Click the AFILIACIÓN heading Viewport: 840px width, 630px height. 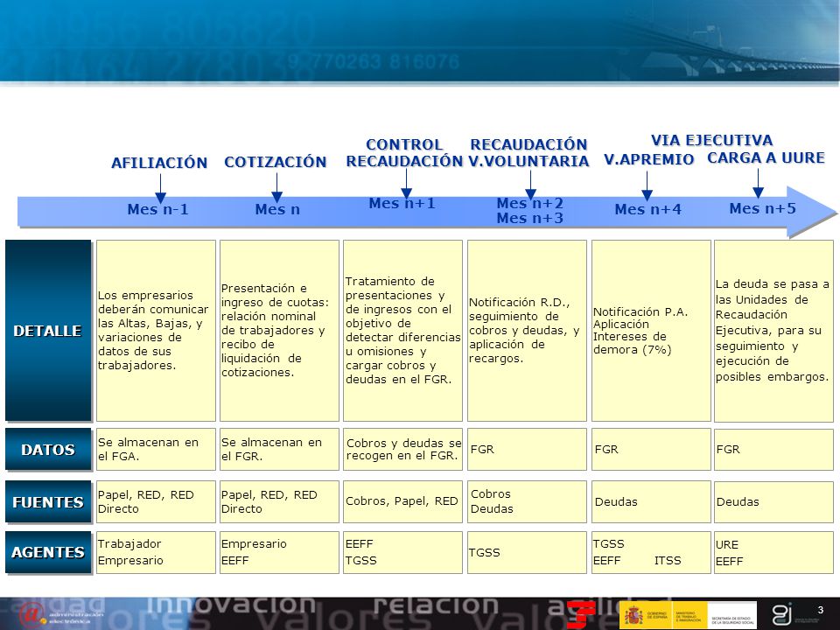pyautogui.click(x=159, y=163)
